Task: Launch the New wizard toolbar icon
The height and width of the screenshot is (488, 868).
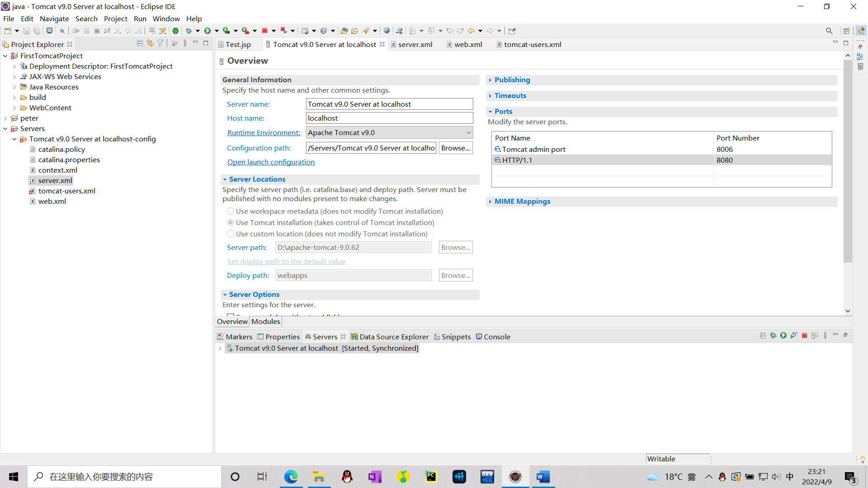Action: (x=7, y=30)
